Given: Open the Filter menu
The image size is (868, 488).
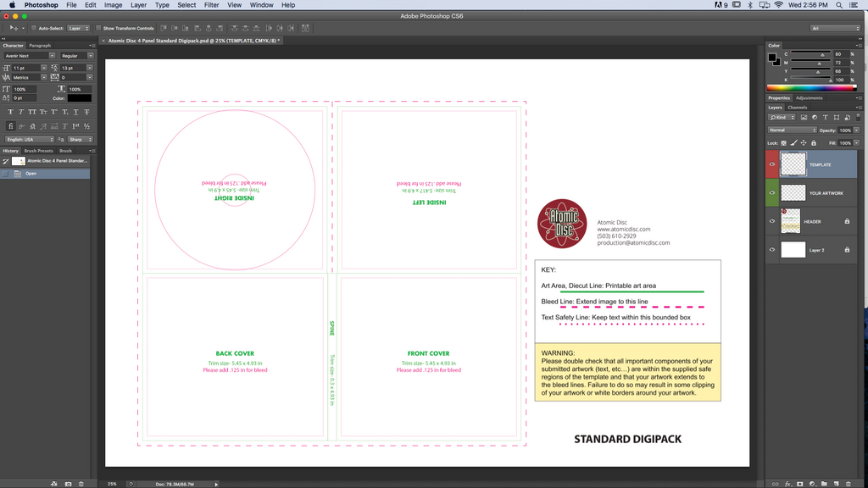Looking at the screenshot, I should pyautogui.click(x=211, y=5).
